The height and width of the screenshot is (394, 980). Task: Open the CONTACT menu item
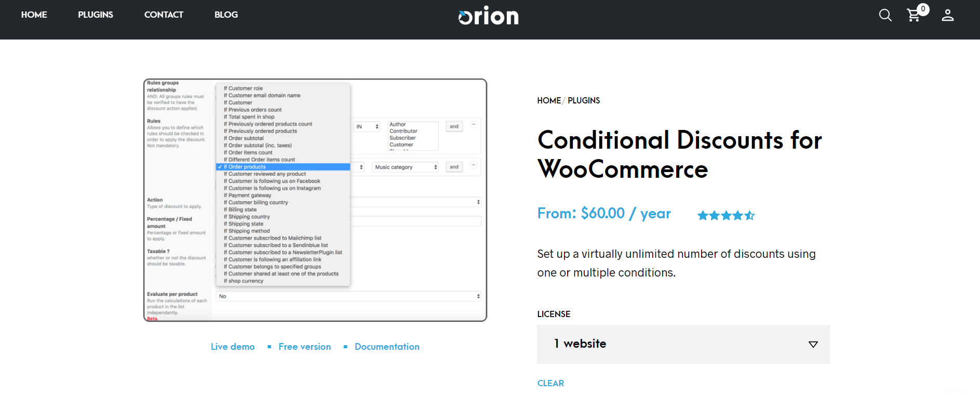coord(164,15)
